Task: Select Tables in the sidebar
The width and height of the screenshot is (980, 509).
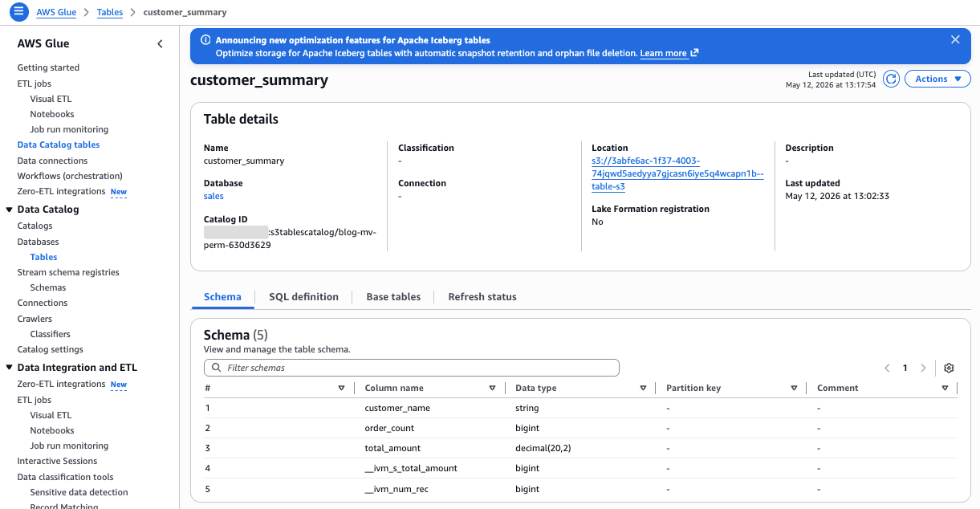Action: click(x=43, y=257)
